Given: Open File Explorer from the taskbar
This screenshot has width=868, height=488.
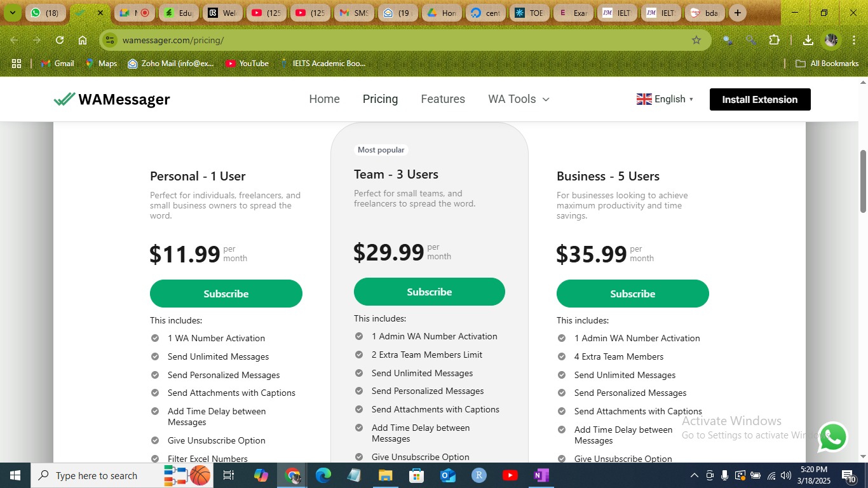Looking at the screenshot, I should click(x=386, y=475).
